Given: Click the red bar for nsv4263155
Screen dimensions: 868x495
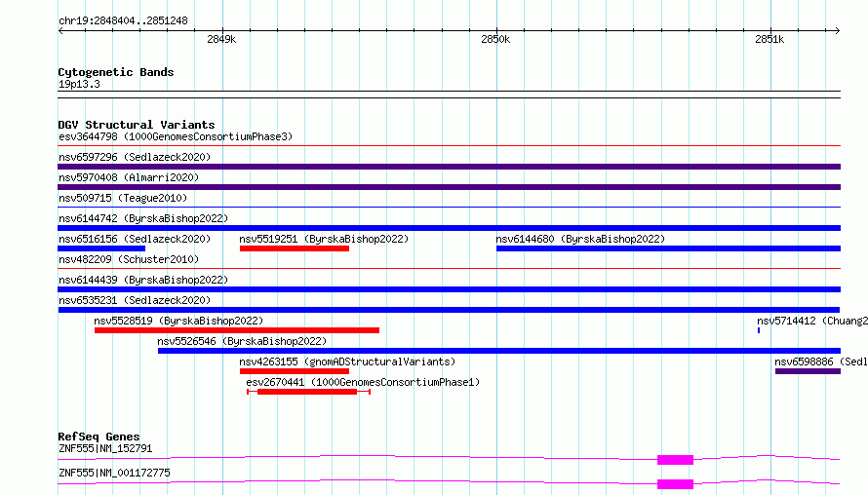Looking at the screenshot, I should pyautogui.click(x=295, y=371).
